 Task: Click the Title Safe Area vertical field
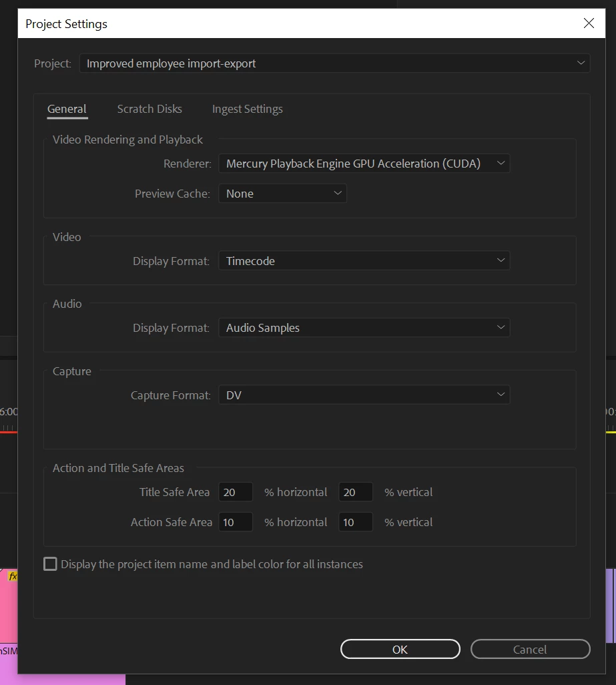[x=355, y=492]
